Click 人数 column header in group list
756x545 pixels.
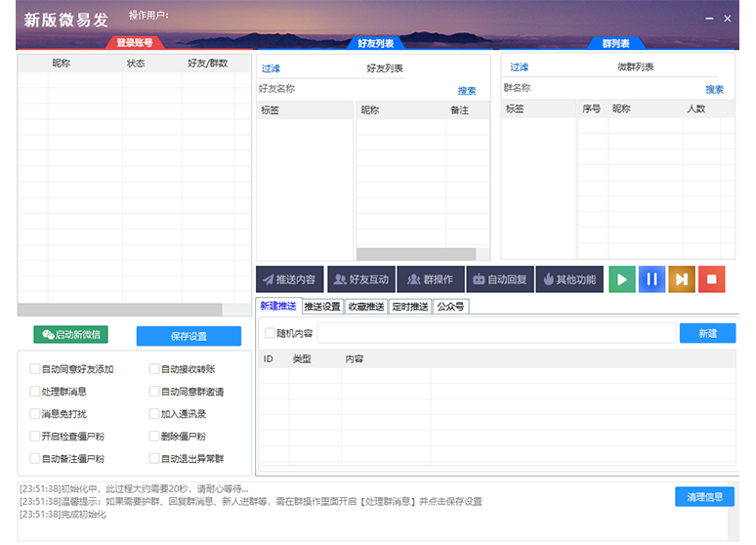click(x=696, y=108)
